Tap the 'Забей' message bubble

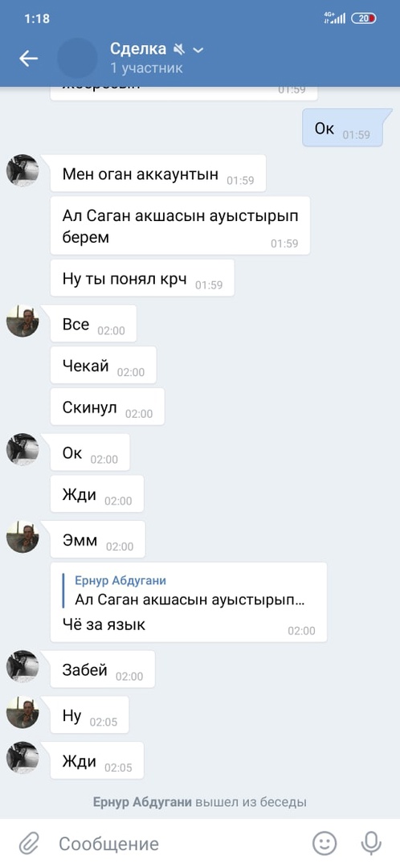[x=102, y=669]
